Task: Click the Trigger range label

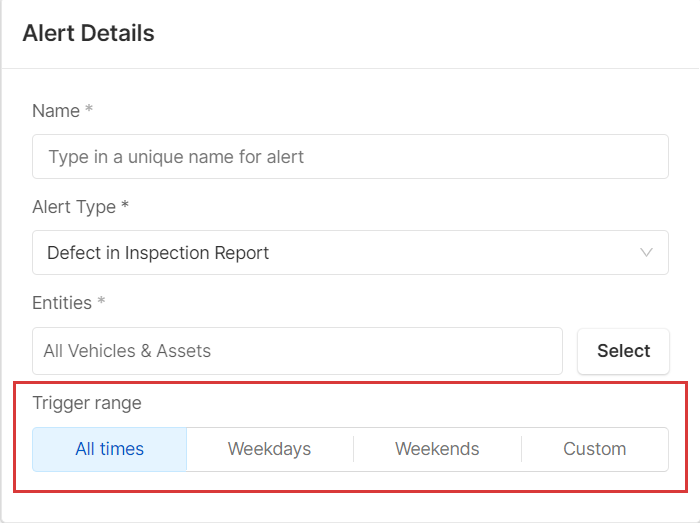Action: [87, 404]
